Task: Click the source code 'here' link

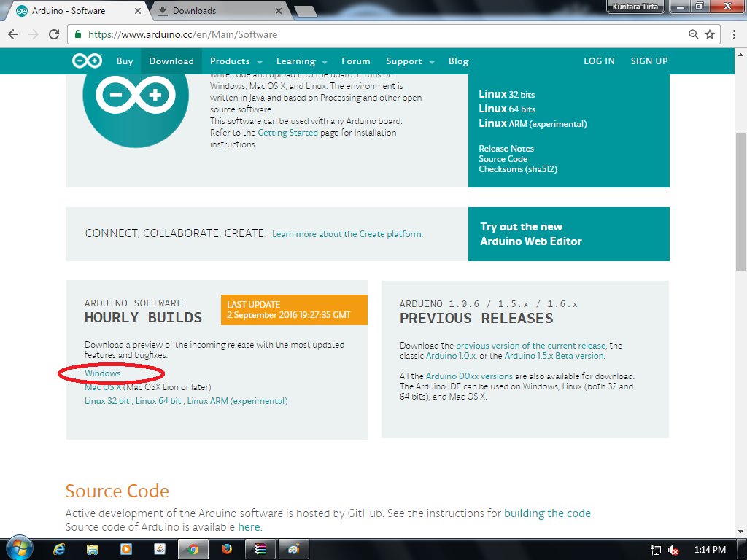Action: 249,527
